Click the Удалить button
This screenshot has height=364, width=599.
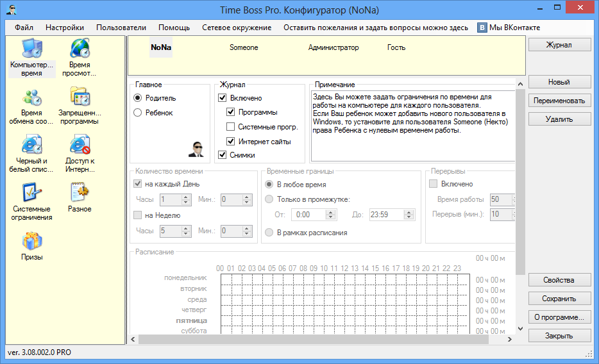click(559, 119)
